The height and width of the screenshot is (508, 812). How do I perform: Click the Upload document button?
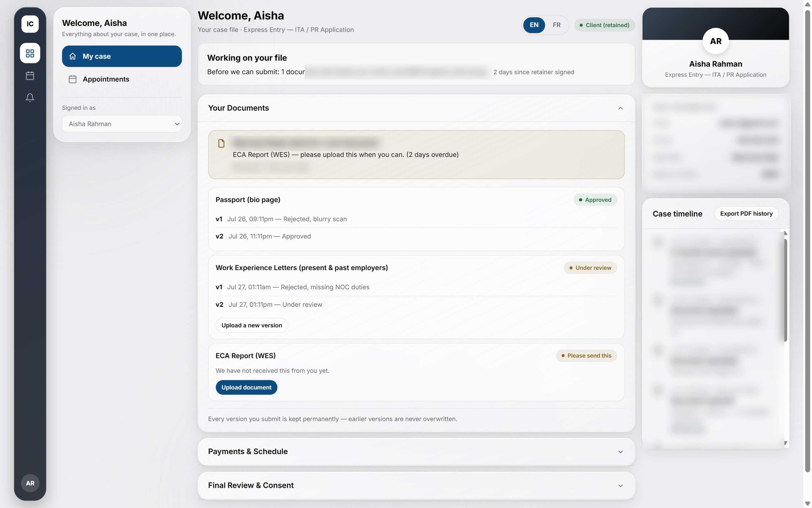(246, 387)
